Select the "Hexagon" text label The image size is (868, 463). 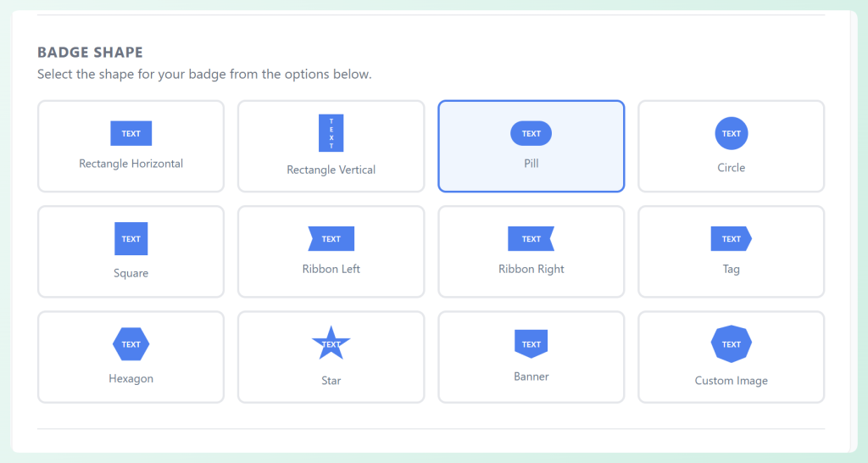131,378
